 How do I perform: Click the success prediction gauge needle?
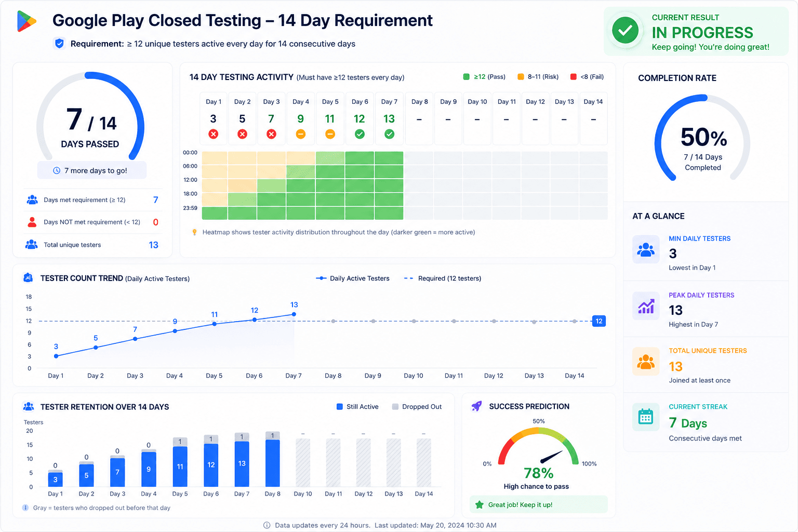pos(551,457)
